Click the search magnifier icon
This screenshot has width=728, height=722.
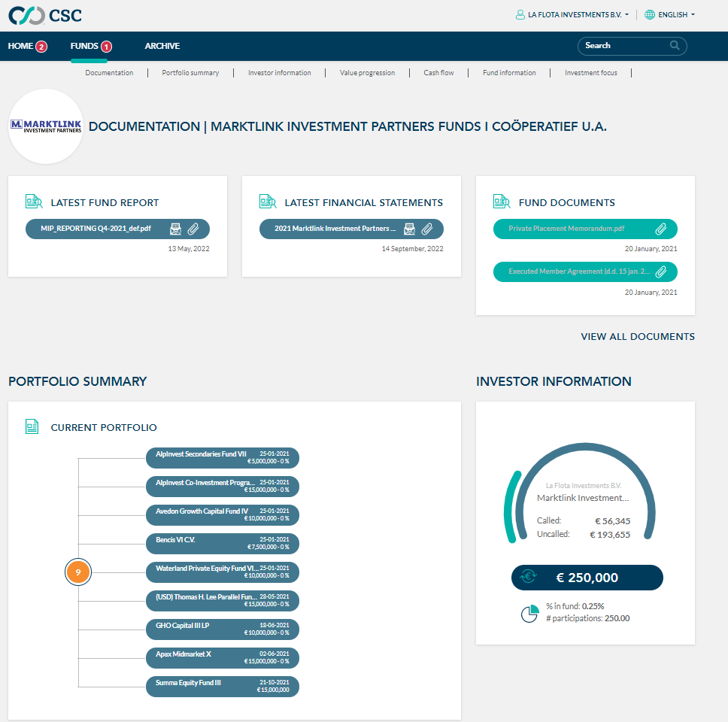click(x=675, y=46)
